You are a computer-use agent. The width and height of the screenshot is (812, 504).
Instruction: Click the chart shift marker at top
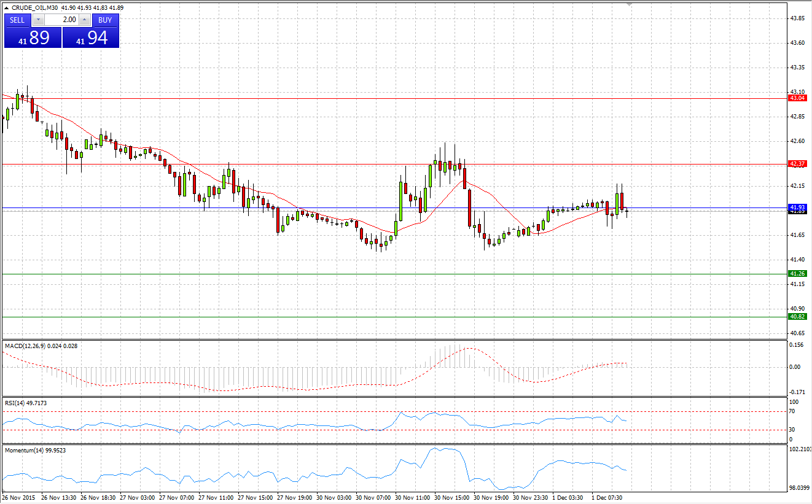click(x=628, y=5)
